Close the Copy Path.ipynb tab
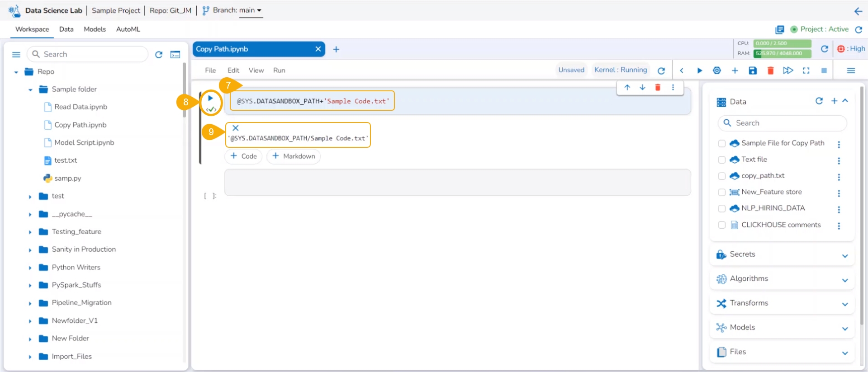This screenshot has width=868, height=372. (x=318, y=49)
